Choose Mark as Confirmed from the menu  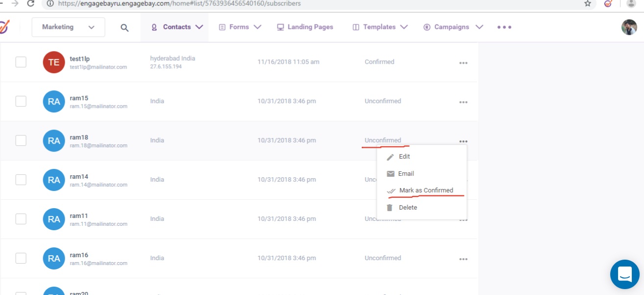click(425, 190)
